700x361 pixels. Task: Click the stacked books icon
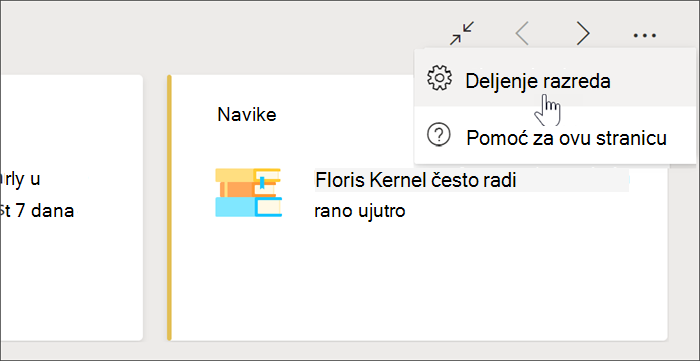[248, 193]
